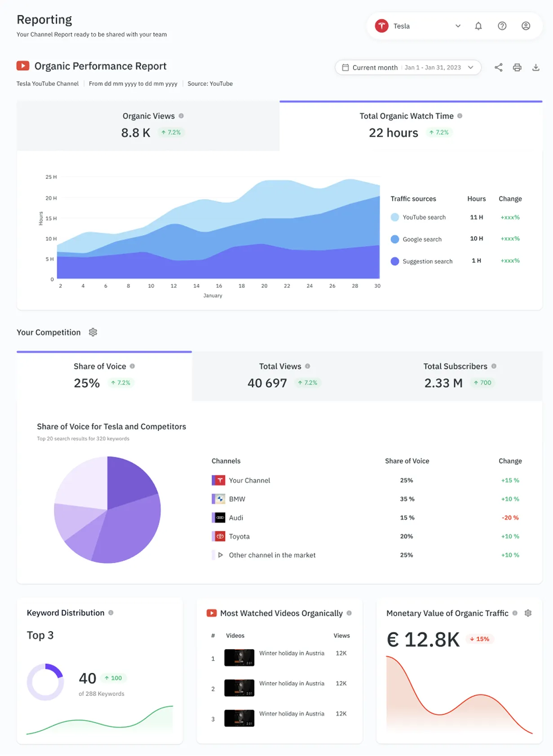Viewport: 553px width, 756px height.
Task: Toggle Suggestion search series legend
Action: [395, 261]
